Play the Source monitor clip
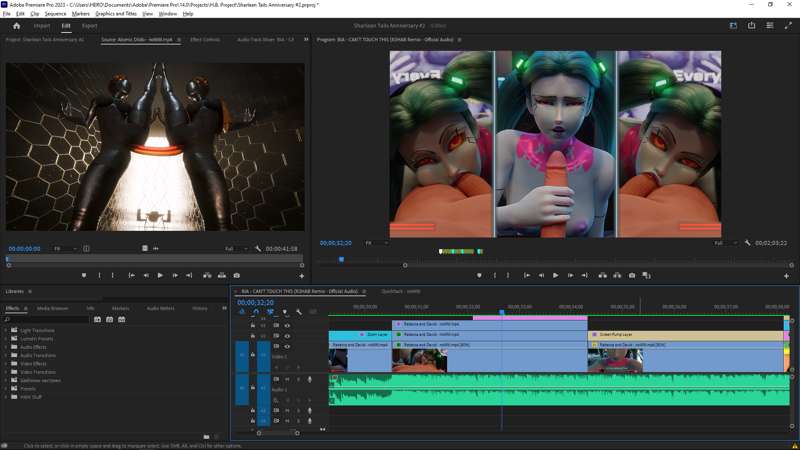This screenshot has height=450, width=800. pos(160,276)
